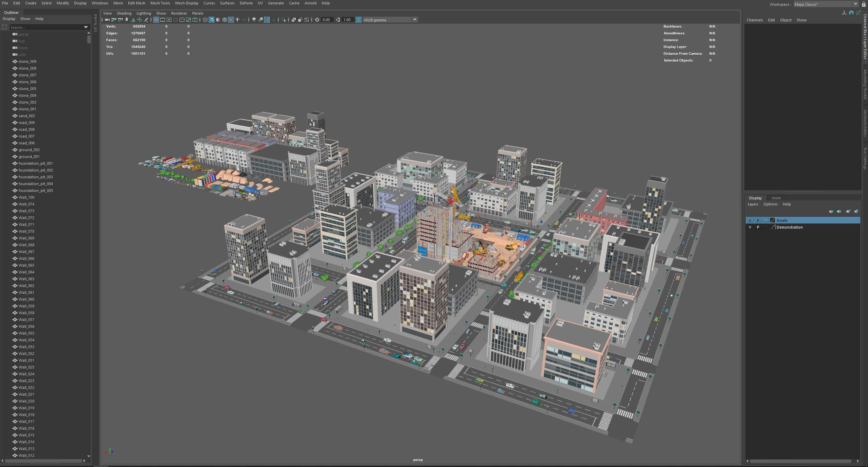Open the Mesh Tools menu

160,3
